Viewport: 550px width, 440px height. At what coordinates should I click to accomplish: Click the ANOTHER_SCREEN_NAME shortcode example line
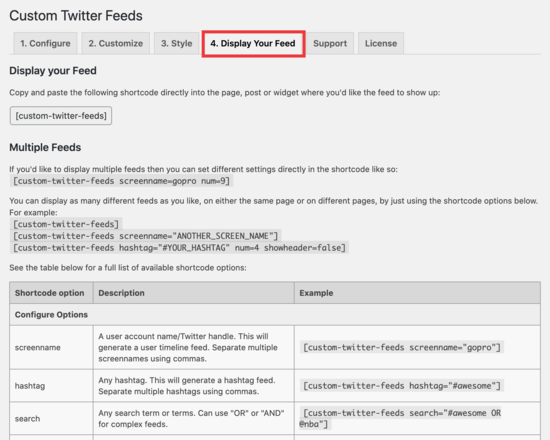pyautogui.click(x=145, y=236)
